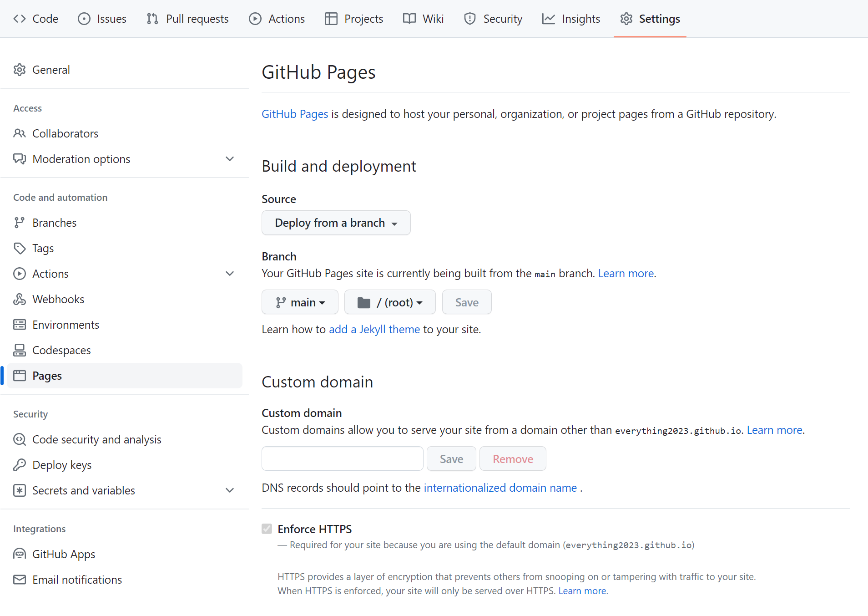This screenshot has height=616, width=868.
Task: Save the branch source selection
Action: [x=467, y=302]
